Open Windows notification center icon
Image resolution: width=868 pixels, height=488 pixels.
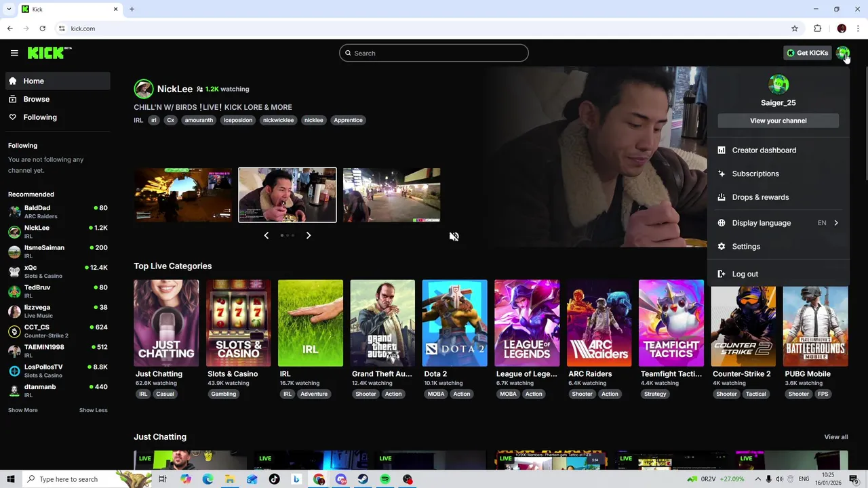click(x=854, y=479)
